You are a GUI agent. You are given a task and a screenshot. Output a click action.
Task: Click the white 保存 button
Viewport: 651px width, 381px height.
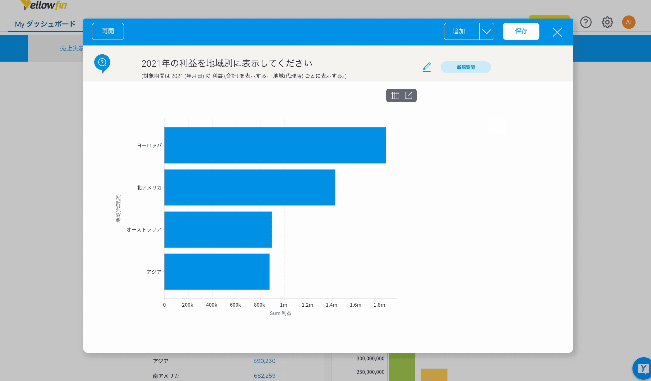point(521,32)
